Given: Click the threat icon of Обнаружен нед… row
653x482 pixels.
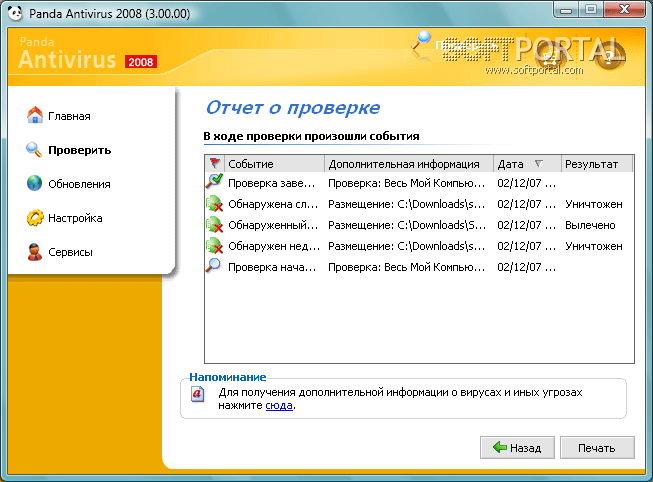Looking at the screenshot, I should pyautogui.click(x=214, y=245).
